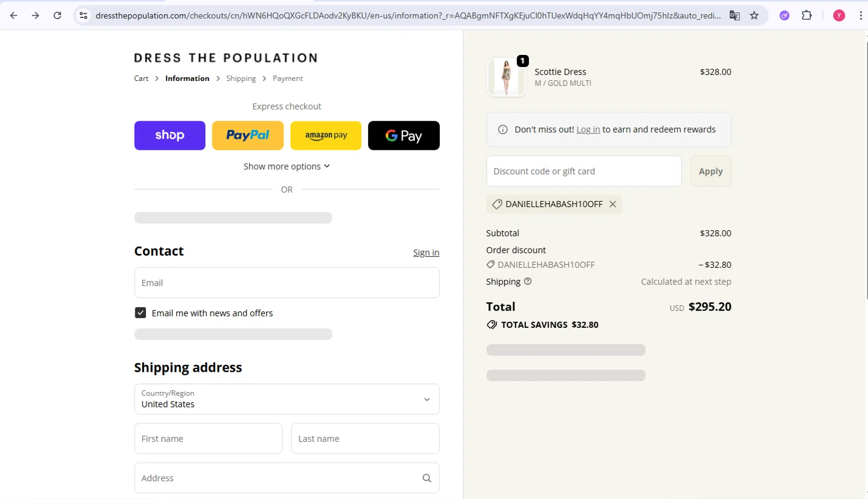Select the Shipping breadcrumb step
This screenshot has height=499, width=868.
pos(241,79)
